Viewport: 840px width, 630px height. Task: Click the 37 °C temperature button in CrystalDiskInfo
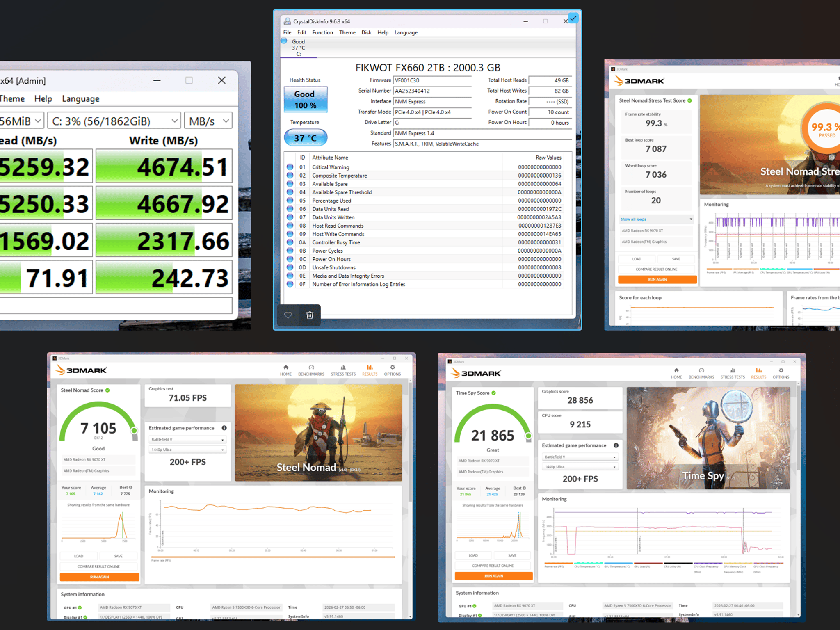[x=306, y=138]
